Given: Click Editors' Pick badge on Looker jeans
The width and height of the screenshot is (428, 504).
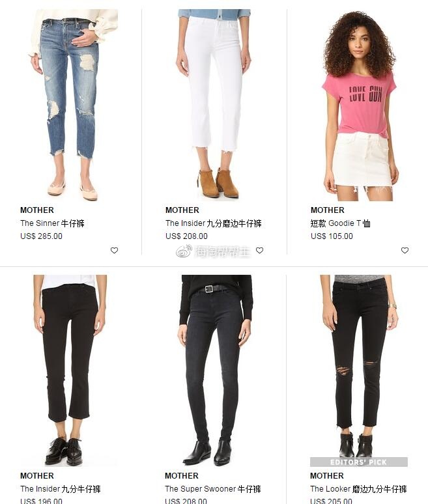Looking at the screenshot, I should [359, 462].
